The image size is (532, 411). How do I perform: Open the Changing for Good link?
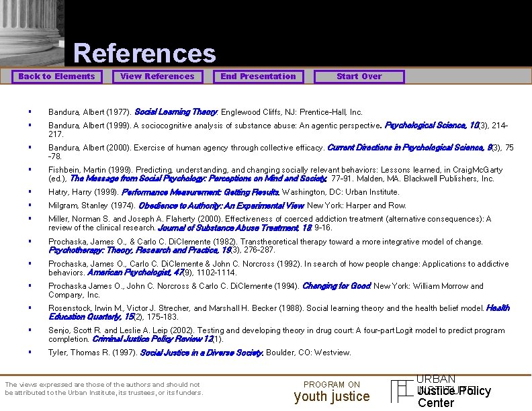pyautogui.click(x=337, y=286)
